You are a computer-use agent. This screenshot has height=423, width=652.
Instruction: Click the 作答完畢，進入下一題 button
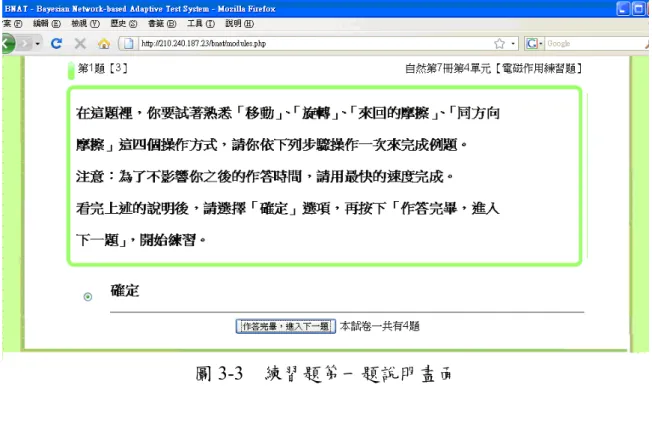286,326
